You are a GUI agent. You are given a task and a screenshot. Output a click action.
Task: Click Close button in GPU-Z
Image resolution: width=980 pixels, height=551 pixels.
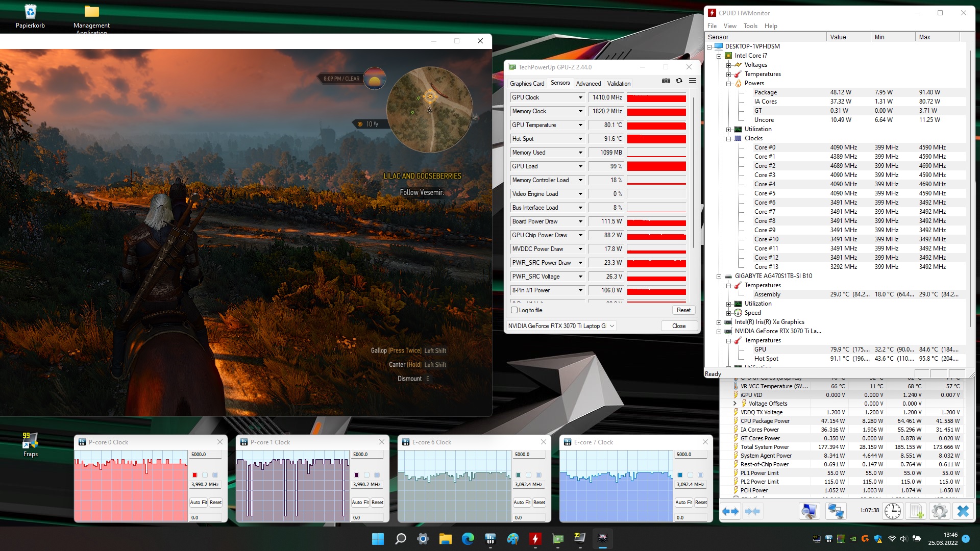pyautogui.click(x=679, y=326)
